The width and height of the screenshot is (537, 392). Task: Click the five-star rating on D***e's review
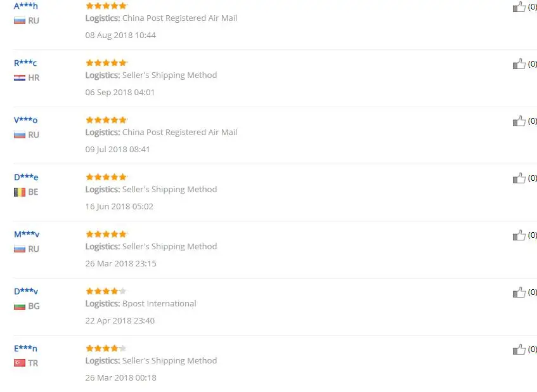pos(107,177)
